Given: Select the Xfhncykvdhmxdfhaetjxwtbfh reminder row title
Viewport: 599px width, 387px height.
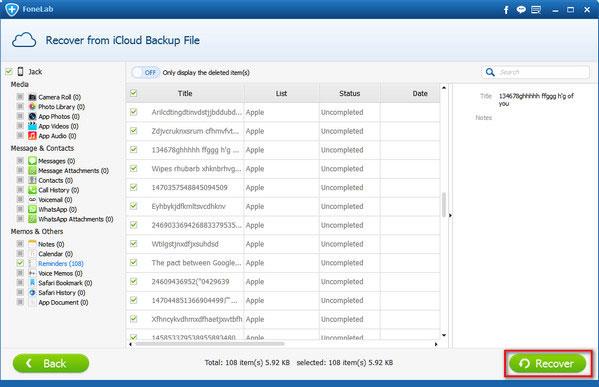Looking at the screenshot, I should [197, 319].
